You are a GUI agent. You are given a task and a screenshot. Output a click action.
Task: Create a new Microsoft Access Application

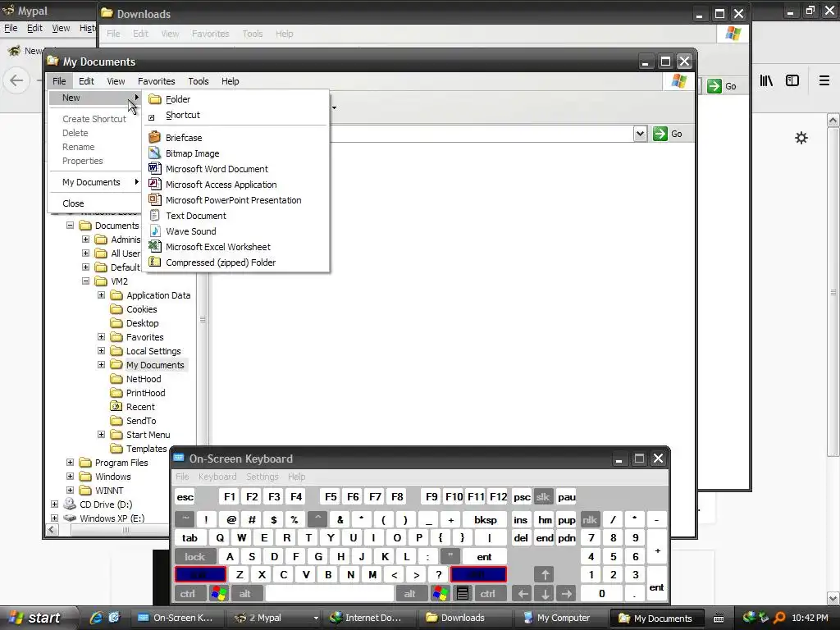click(x=235, y=185)
